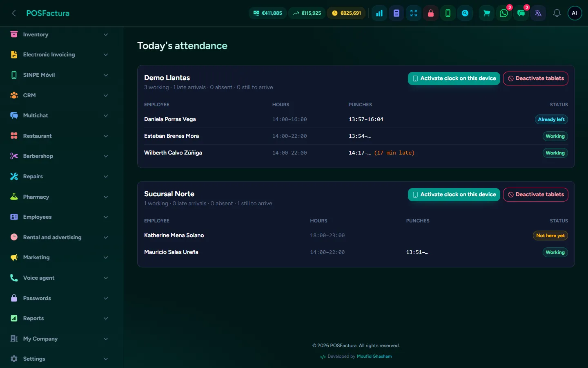Expand the Settings chevron in sidebar

point(106,359)
